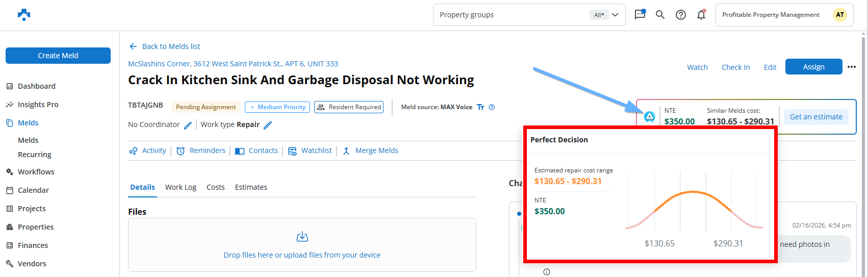Go back to Melds list

coord(165,46)
